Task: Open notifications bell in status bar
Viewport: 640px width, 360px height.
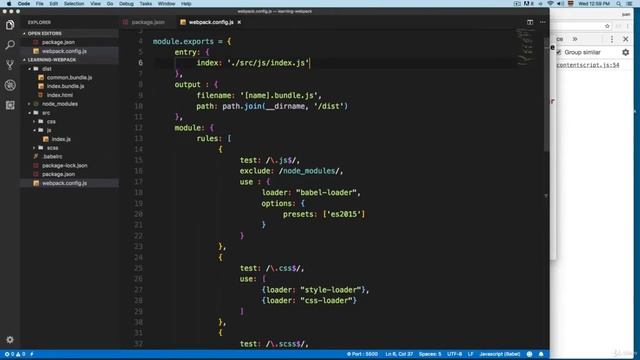Action: tap(541, 354)
